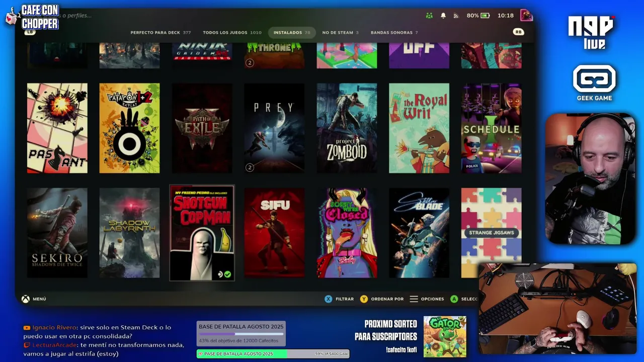This screenshot has height=362, width=644.
Task: Open the Bandas sonoras tab
Action: [394, 32]
